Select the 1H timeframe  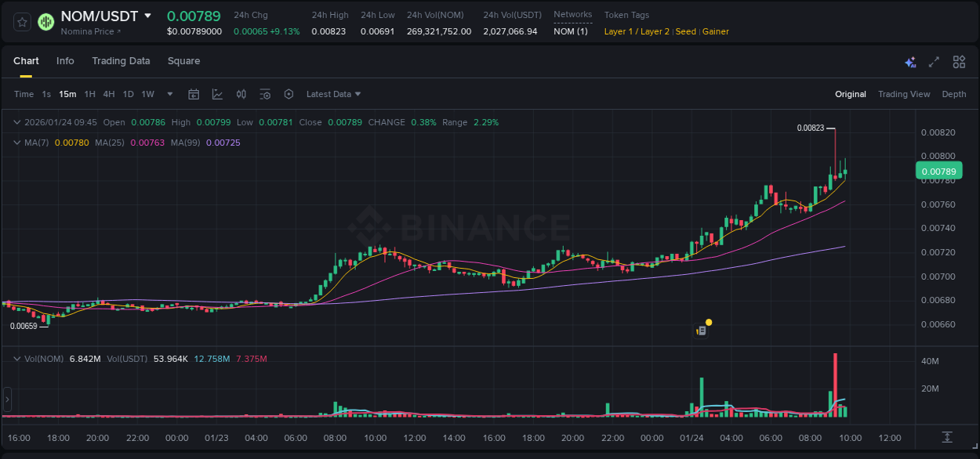coord(89,94)
